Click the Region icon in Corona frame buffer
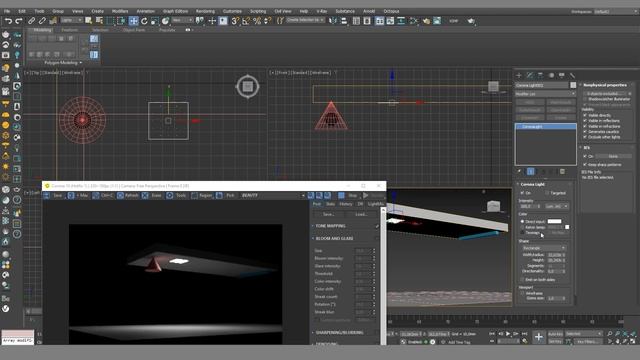This screenshot has width=640, height=360. click(x=195, y=196)
